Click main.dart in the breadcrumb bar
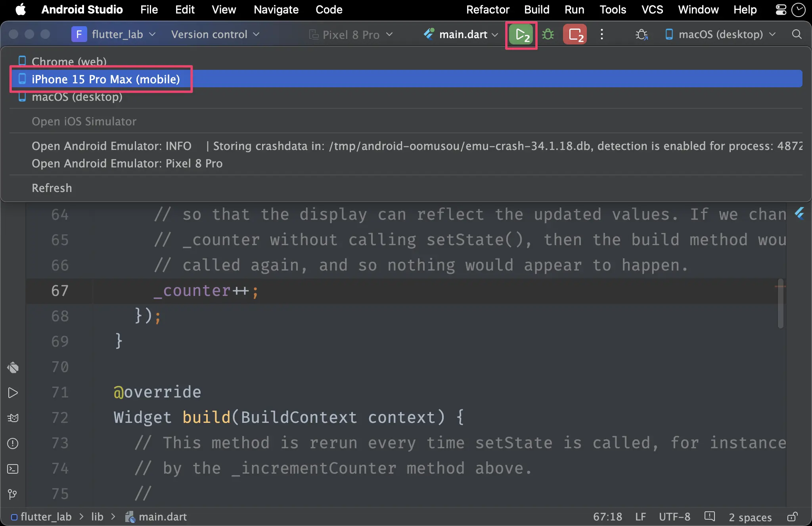Viewport: 812px width, 526px height. (163, 516)
